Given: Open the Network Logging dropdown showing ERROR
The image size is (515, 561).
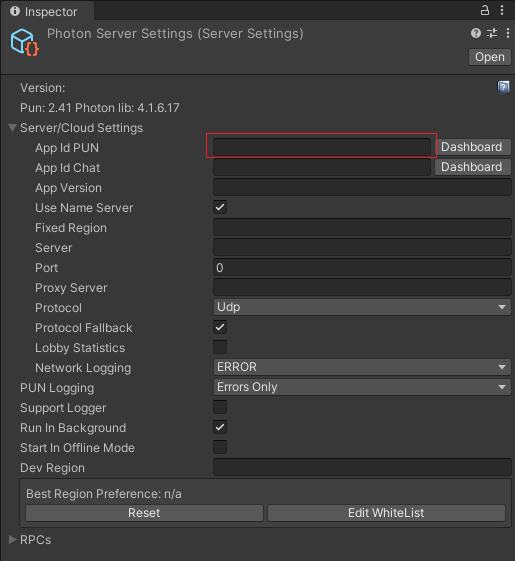Looking at the screenshot, I should pos(362,367).
